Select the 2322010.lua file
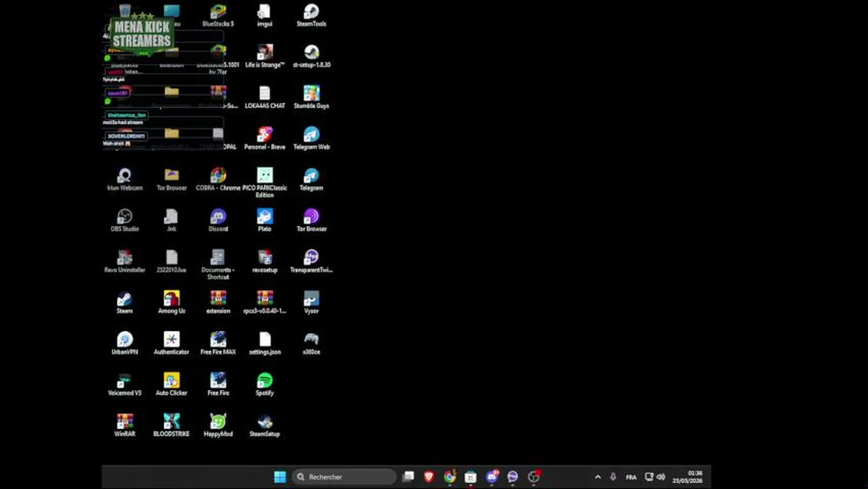The width and height of the screenshot is (868, 489). pyautogui.click(x=171, y=261)
